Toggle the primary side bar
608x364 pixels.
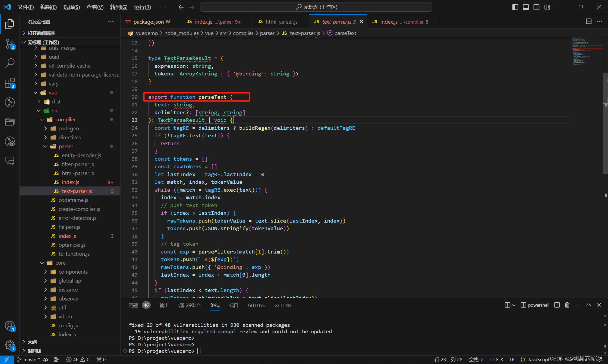[515, 7]
